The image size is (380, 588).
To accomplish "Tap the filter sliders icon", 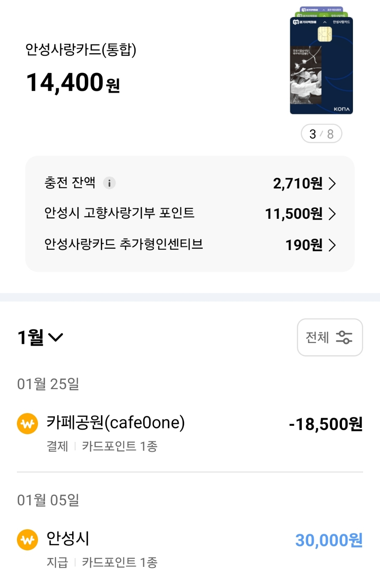I will tap(344, 337).
